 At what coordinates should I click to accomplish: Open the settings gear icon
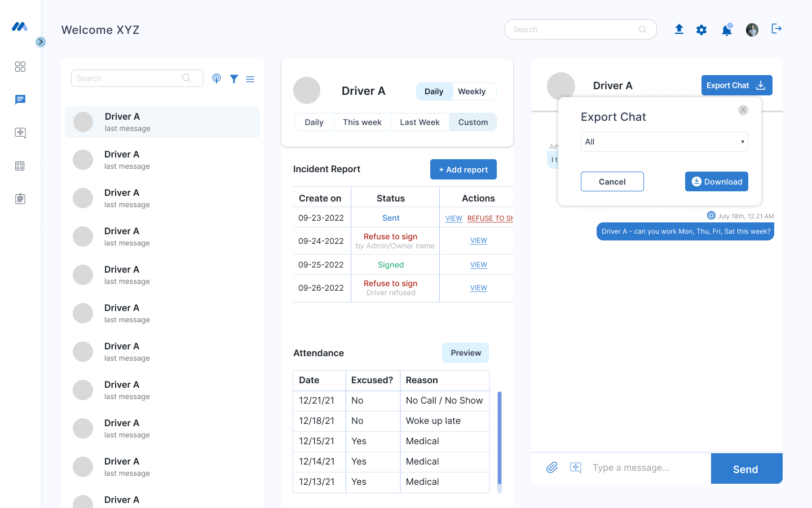701,30
